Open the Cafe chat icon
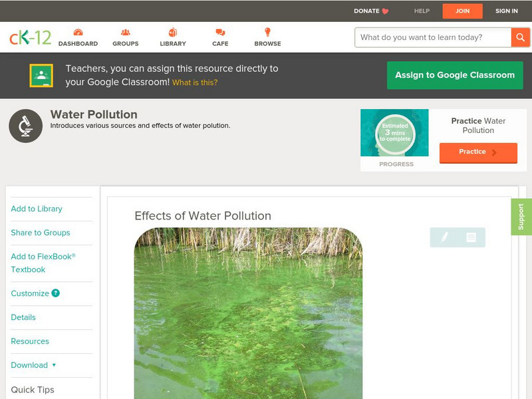532x399 pixels. [220, 33]
